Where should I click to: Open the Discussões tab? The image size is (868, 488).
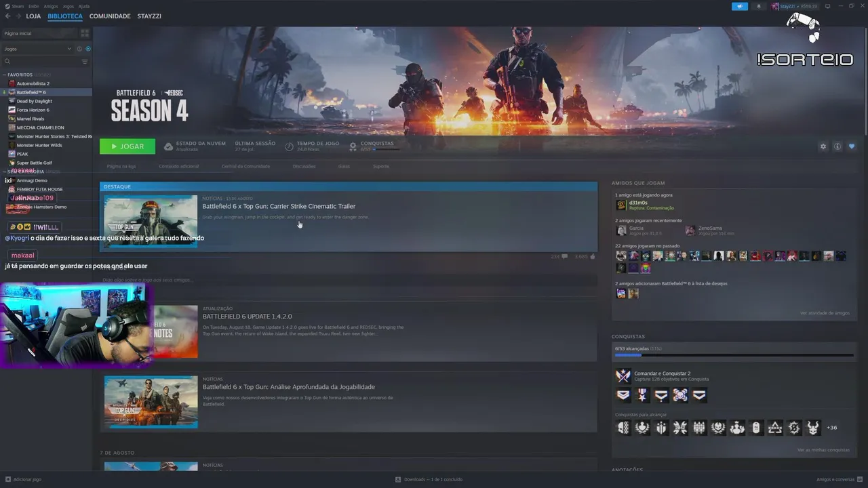[x=304, y=166]
